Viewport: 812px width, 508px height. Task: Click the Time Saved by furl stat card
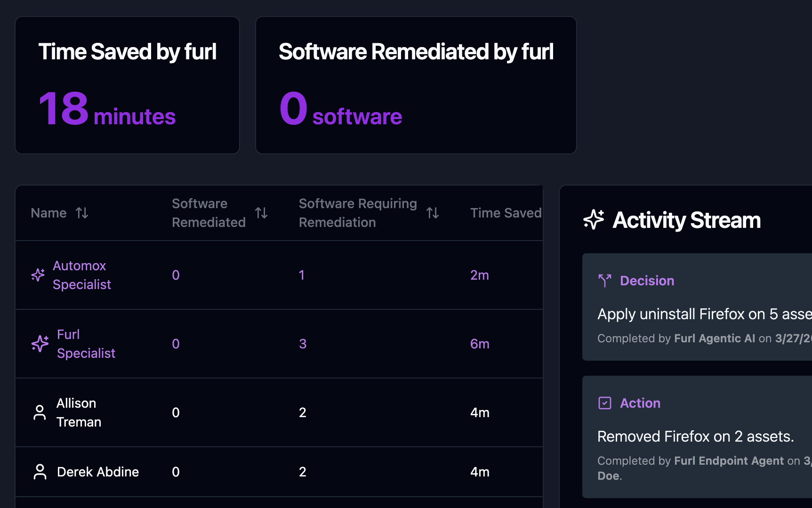tap(127, 85)
